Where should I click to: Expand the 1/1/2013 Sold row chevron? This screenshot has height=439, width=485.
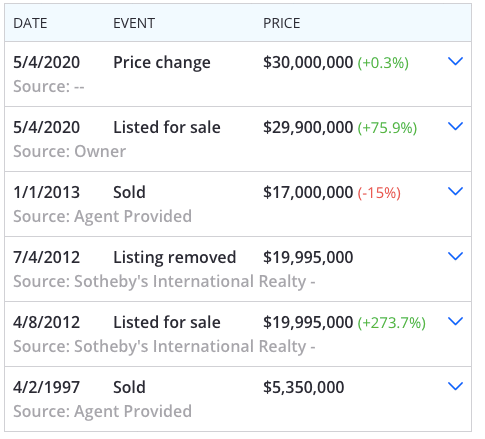[x=455, y=191]
